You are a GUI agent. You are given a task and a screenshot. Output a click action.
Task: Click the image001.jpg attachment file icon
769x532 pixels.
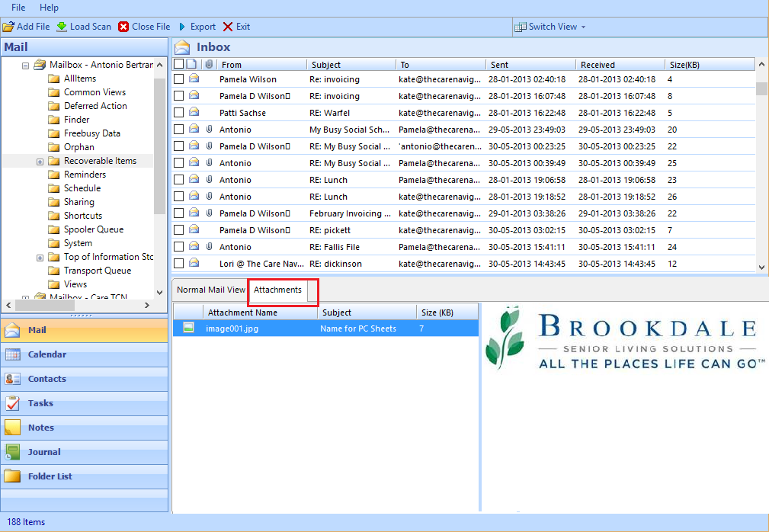coord(188,328)
